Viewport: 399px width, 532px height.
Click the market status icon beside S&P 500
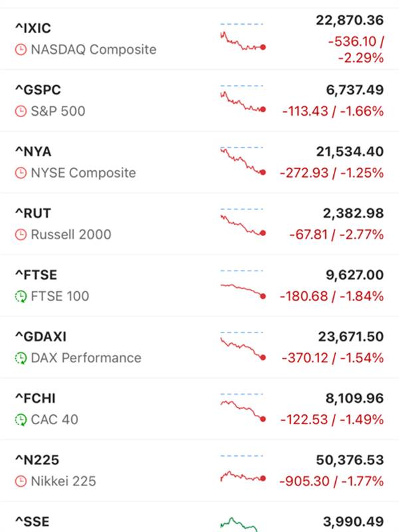pos(21,112)
